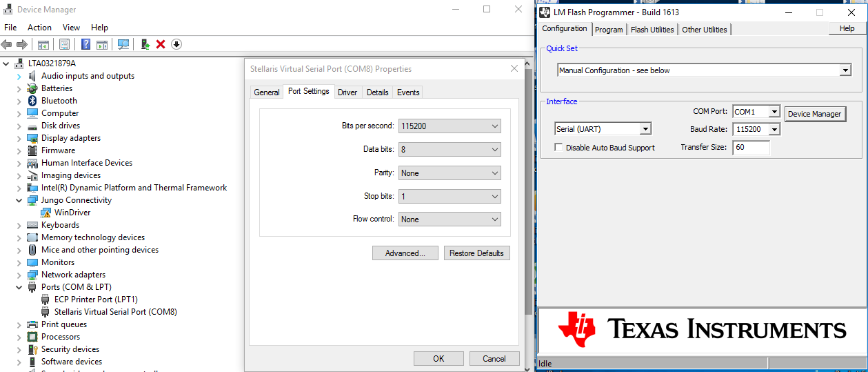The height and width of the screenshot is (372, 868).
Task: Click the Update device driver toolbar icon
Action: tap(145, 44)
